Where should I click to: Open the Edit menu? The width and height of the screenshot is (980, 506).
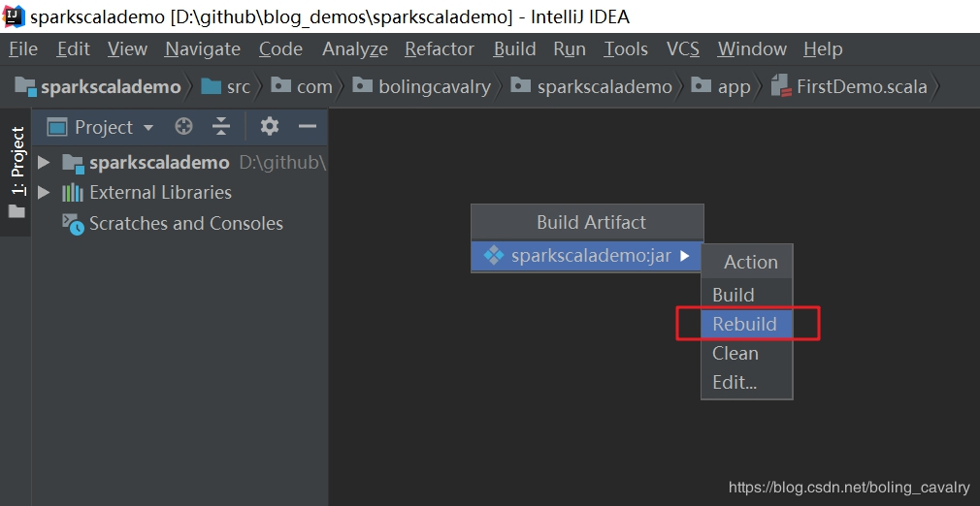pyautogui.click(x=73, y=48)
